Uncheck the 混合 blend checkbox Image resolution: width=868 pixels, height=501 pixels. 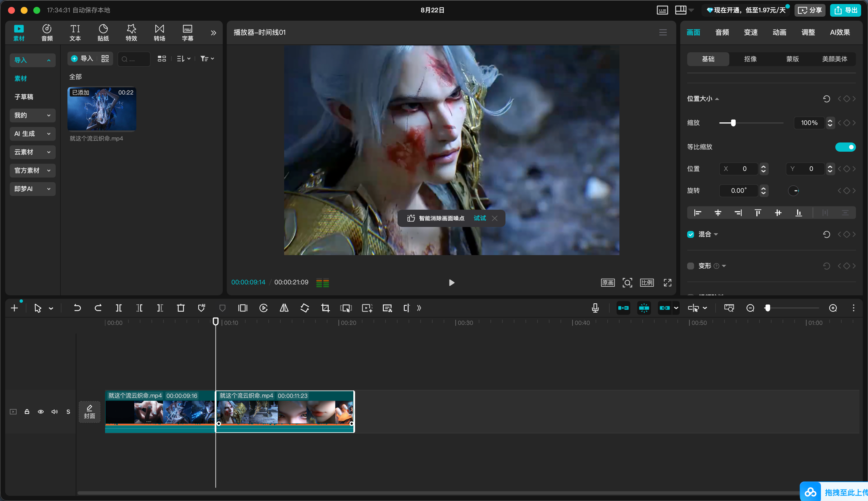click(x=690, y=234)
